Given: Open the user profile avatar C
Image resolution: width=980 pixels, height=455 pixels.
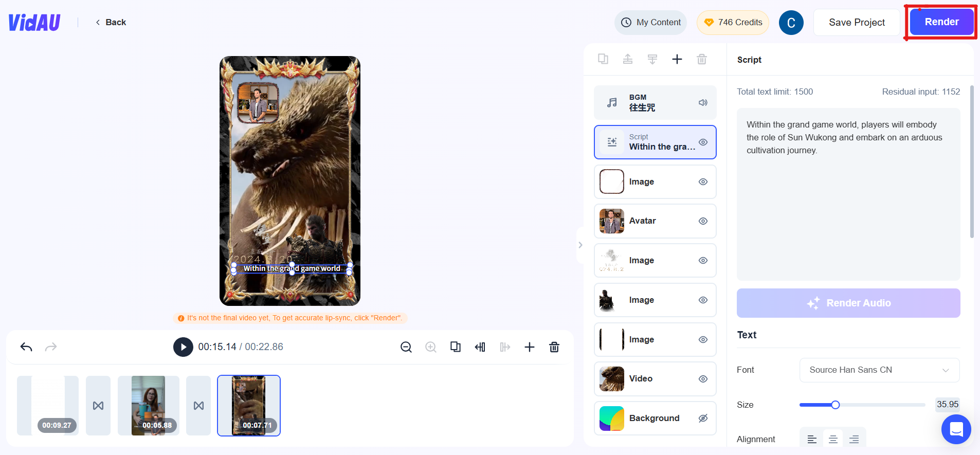Looking at the screenshot, I should (x=791, y=23).
